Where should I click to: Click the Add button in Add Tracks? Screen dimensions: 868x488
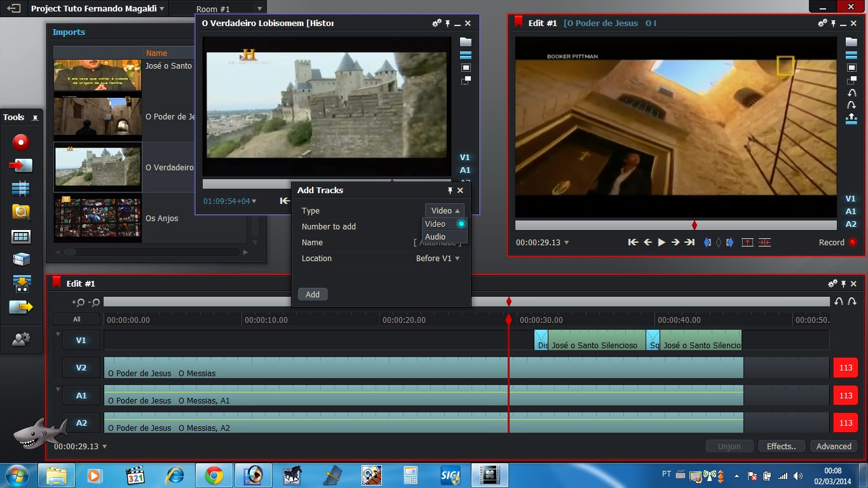(313, 294)
